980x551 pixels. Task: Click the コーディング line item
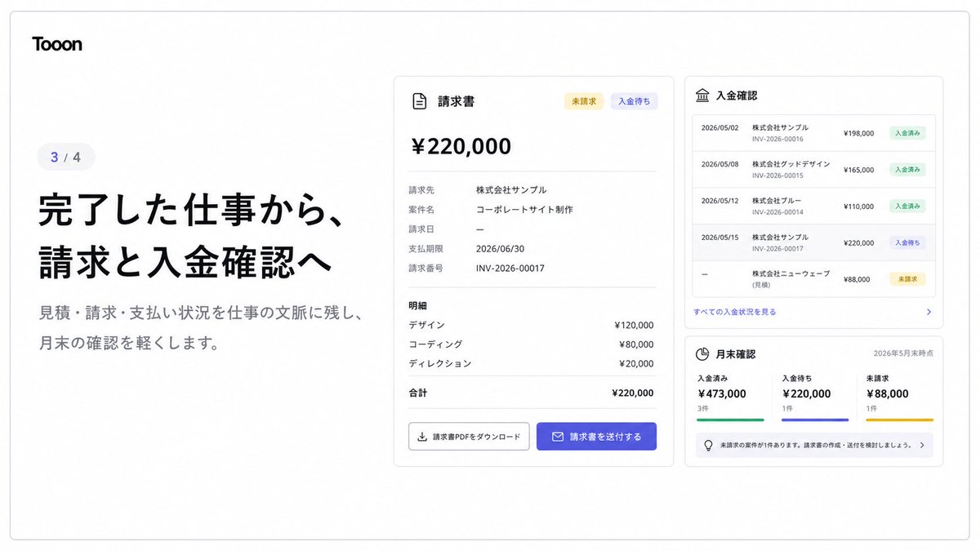coord(531,344)
